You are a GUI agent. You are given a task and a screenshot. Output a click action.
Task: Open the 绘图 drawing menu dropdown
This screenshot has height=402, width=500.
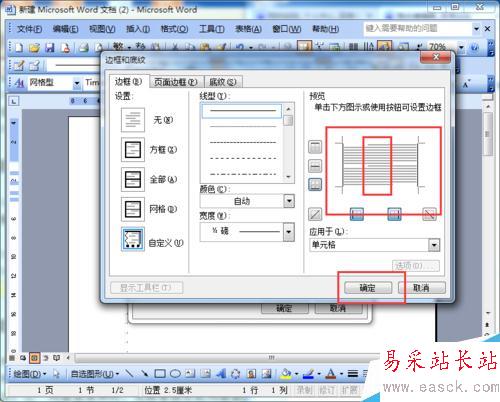(x=30, y=374)
